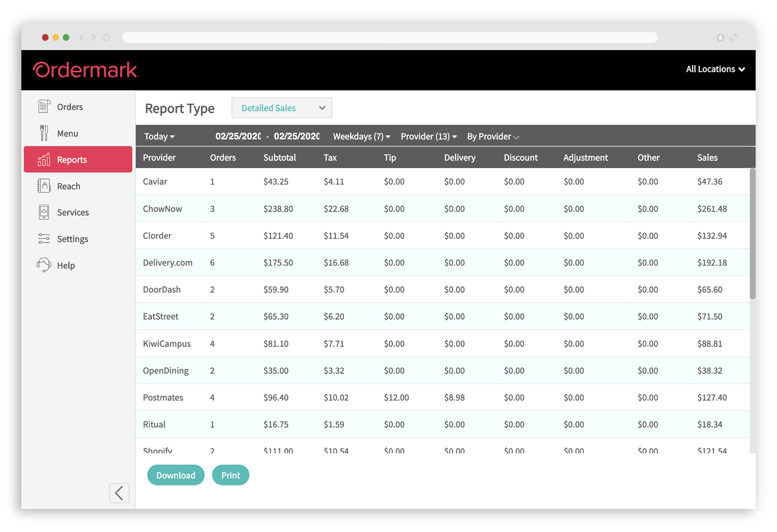Open the Help section label
777x532 pixels.
point(66,265)
